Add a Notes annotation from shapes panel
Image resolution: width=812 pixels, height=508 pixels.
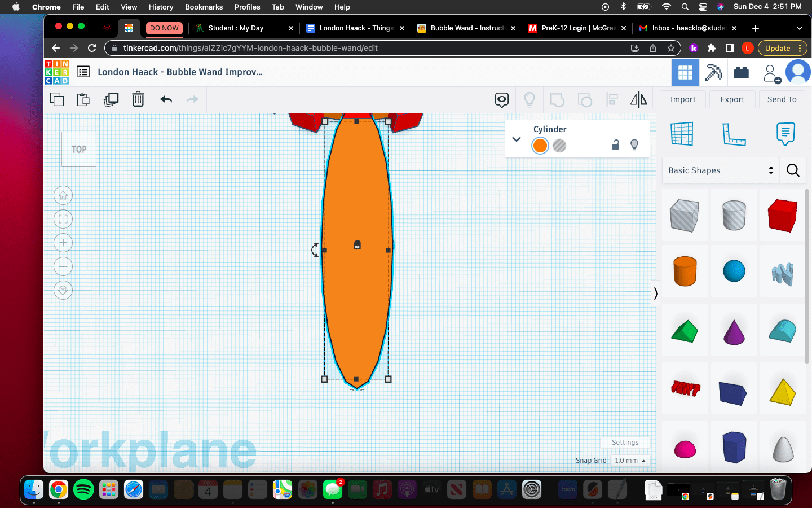(x=785, y=134)
